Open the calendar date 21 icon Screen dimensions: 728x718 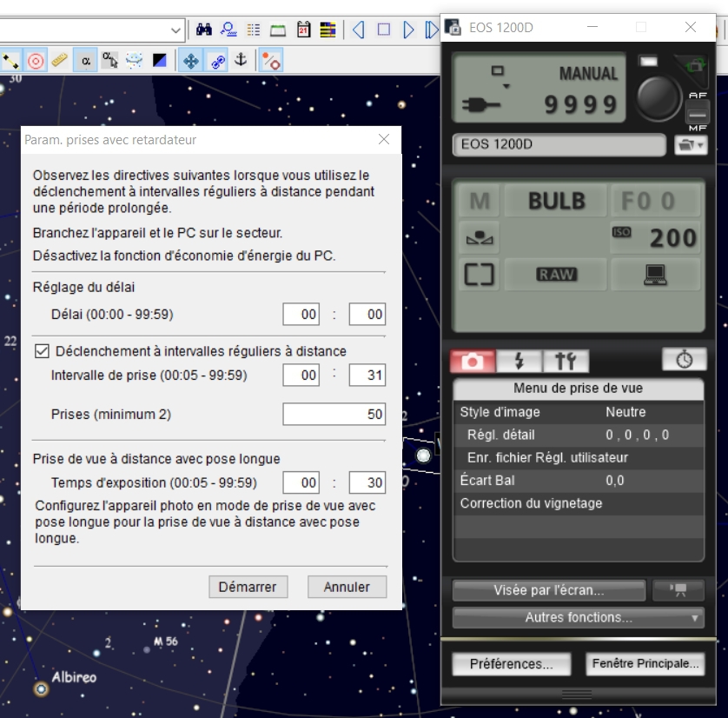click(x=303, y=30)
